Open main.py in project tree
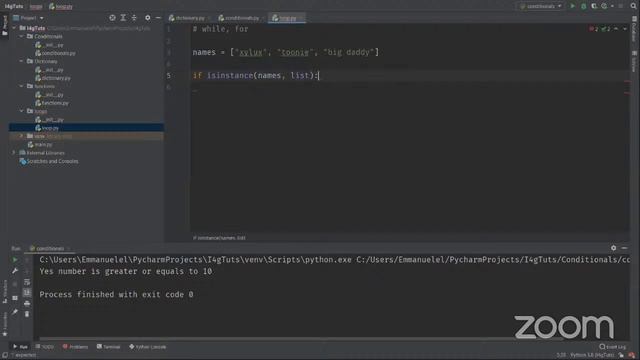640x360 pixels. [40, 144]
